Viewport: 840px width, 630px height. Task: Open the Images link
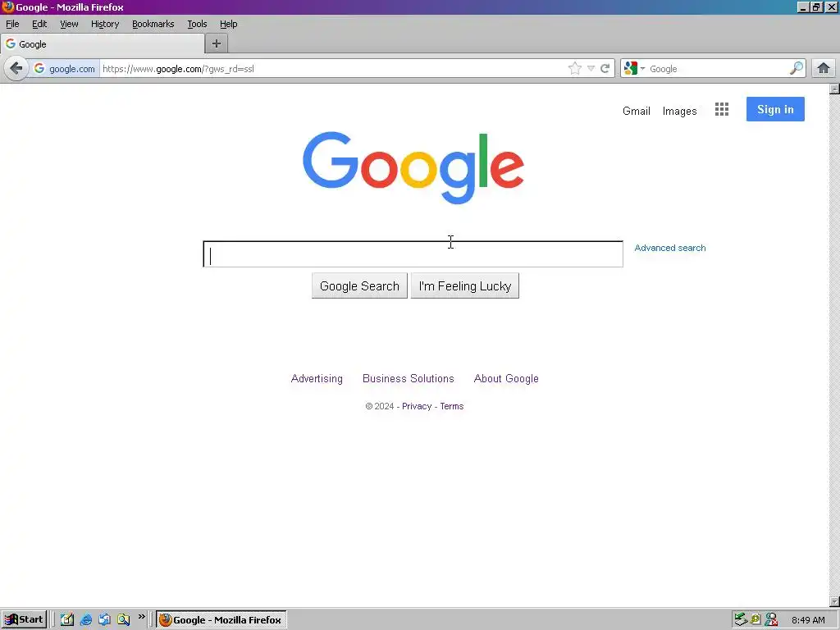[680, 111]
